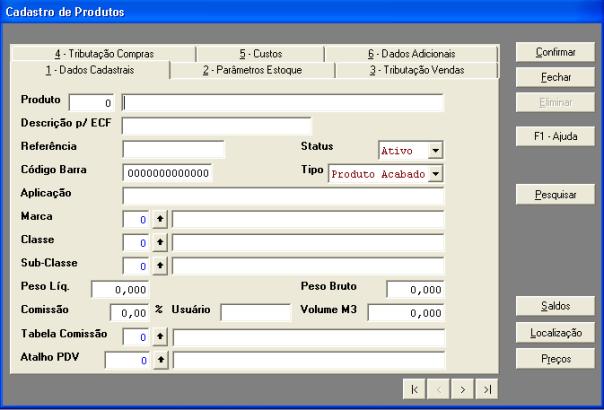
Task: Go to last record navigation button
Action: (x=487, y=389)
